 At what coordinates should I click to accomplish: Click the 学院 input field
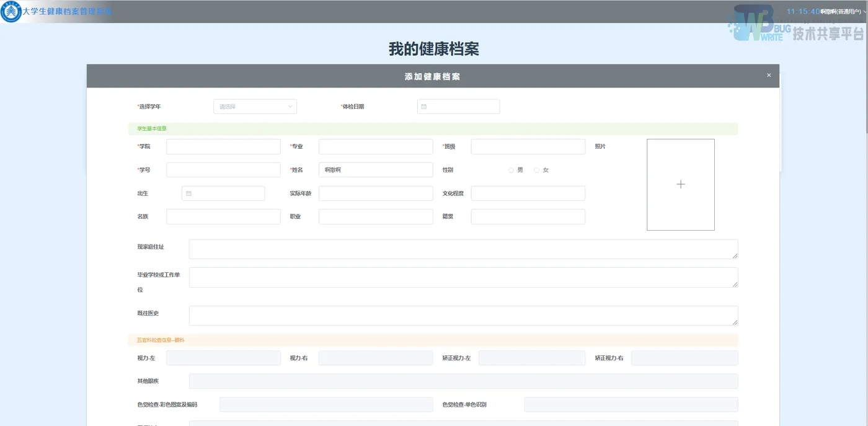point(223,146)
